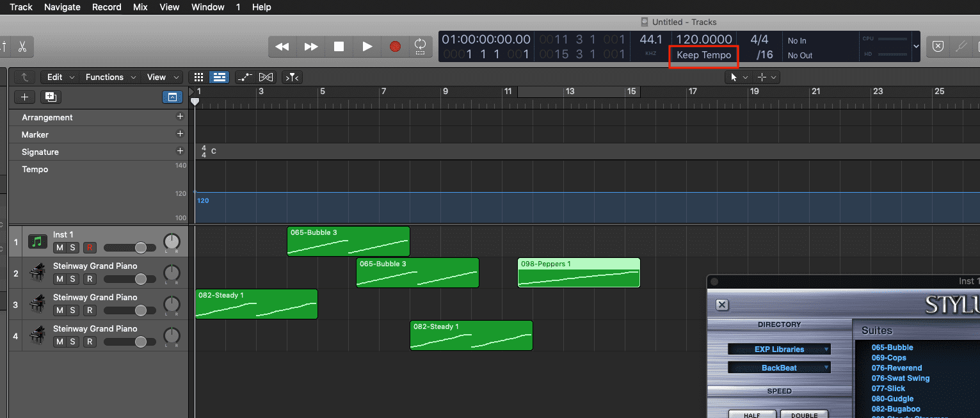980x418 pixels.
Task: Click the leave-folder up arrow icon
Action: click(24, 77)
